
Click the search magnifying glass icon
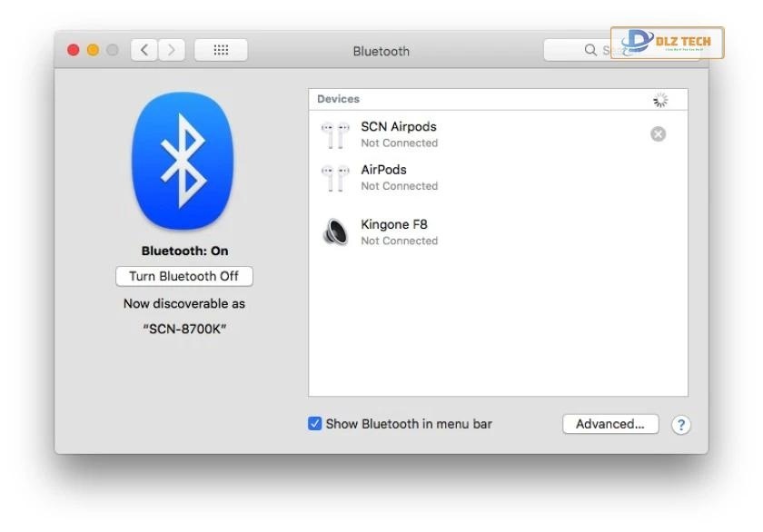tap(590, 51)
